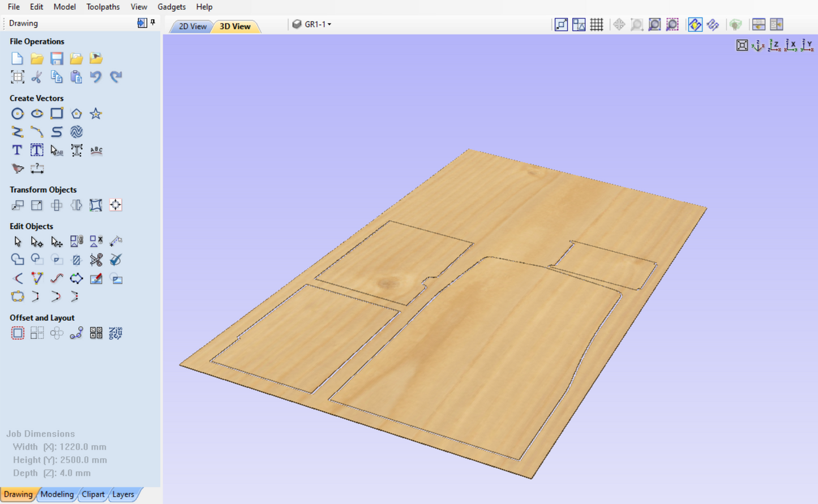Image resolution: width=818 pixels, height=504 pixels.
Task: Toggle the snap grid display
Action: [596, 24]
